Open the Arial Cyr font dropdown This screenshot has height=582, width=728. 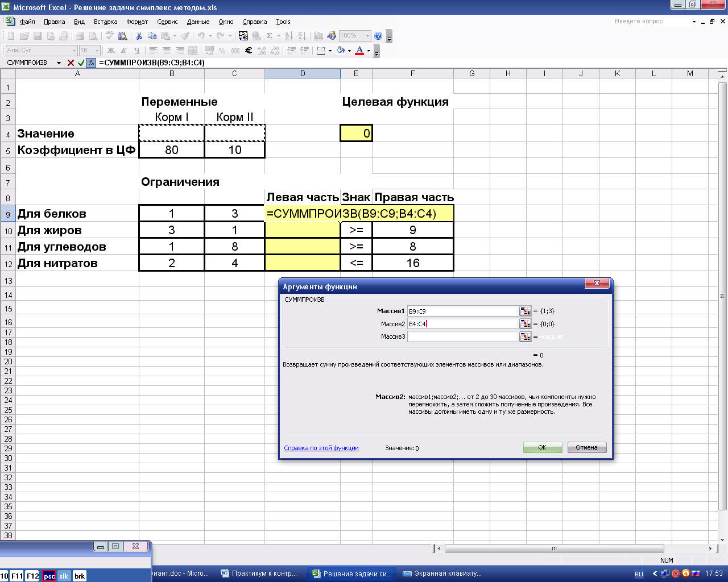pyautogui.click(x=73, y=51)
